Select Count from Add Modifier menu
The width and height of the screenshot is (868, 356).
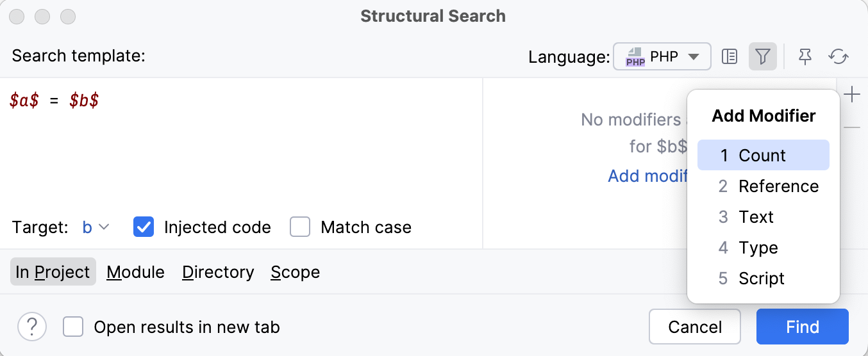(763, 156)
